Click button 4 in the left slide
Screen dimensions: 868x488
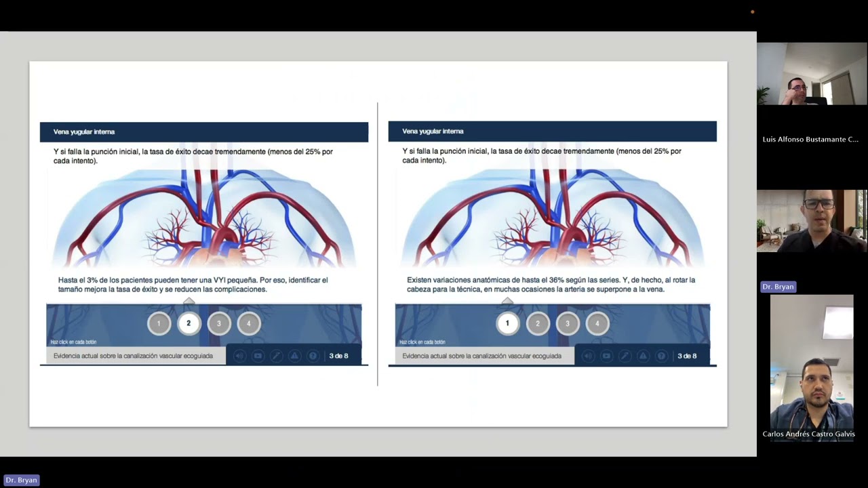click(x=248, y=323)
